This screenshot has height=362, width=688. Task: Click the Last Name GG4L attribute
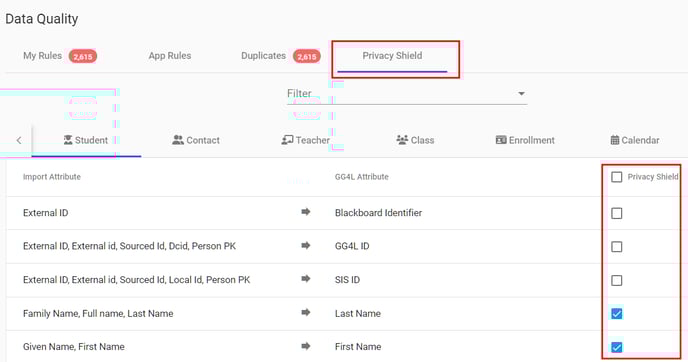[358, 314]
